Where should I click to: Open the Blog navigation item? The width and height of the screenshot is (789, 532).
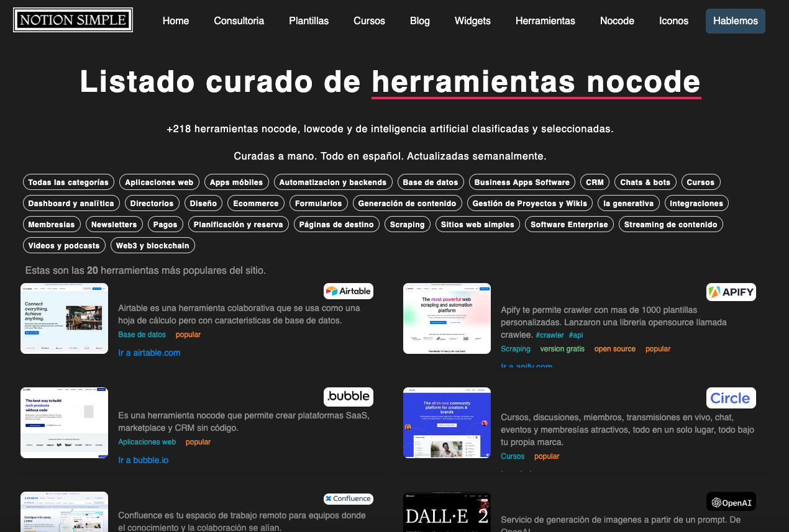420,20
